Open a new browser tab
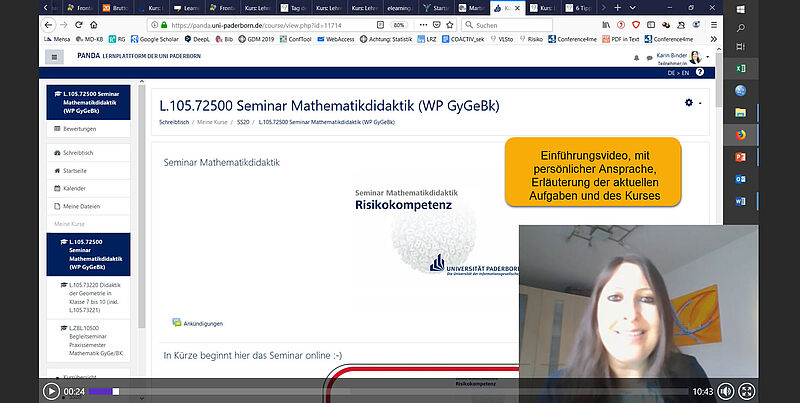Image resolution: width=800 pixels, height=403 pixels. 618,8
